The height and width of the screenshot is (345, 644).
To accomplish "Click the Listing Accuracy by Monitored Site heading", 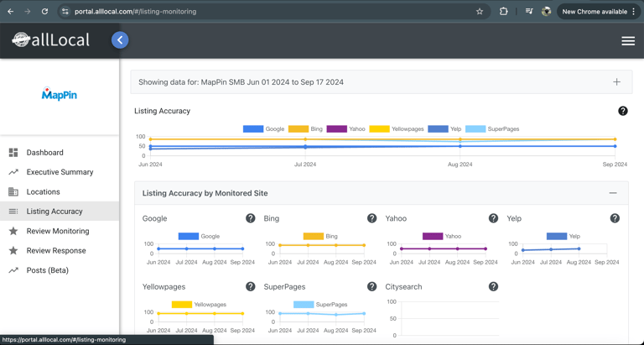I will (205, 193).
